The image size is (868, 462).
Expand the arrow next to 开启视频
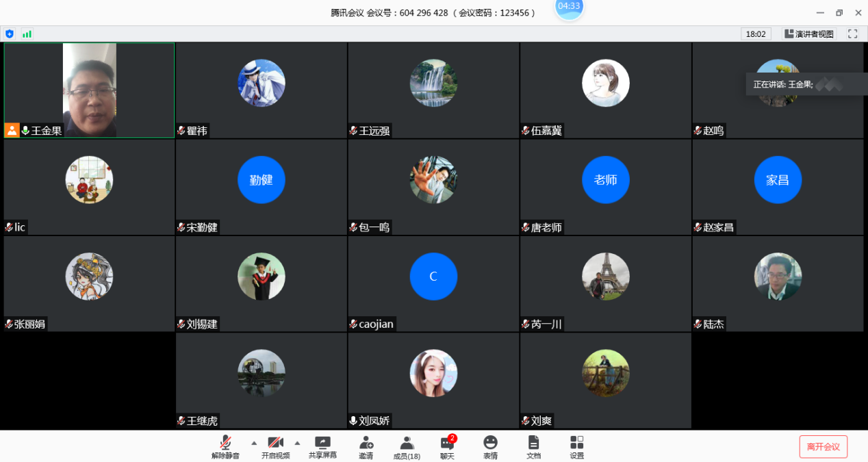point(297,442)
